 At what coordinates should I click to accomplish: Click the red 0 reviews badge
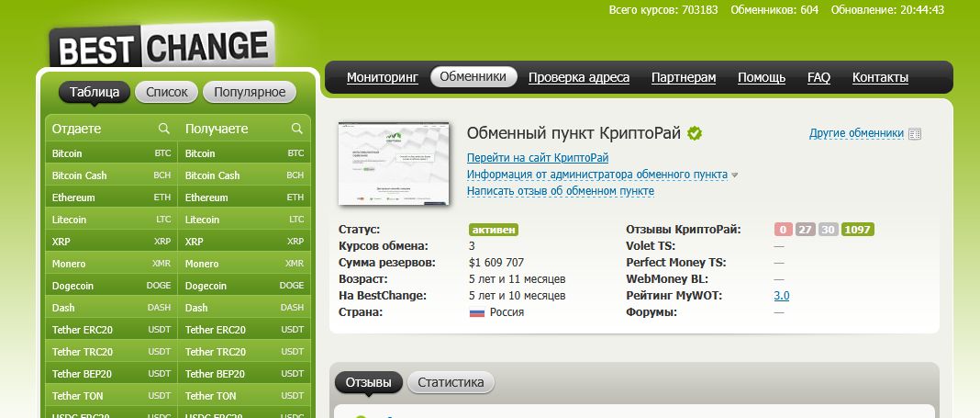click(783, 230)
